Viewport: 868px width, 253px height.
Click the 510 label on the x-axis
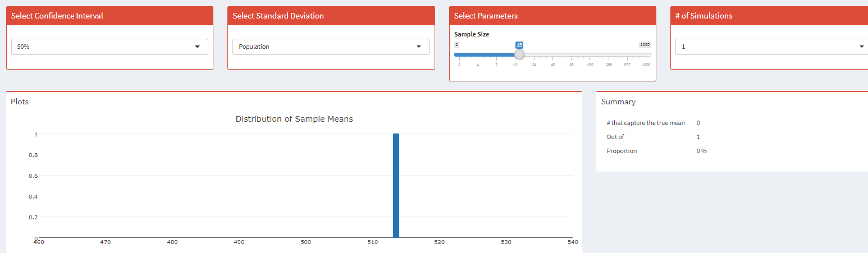point(372,242)
